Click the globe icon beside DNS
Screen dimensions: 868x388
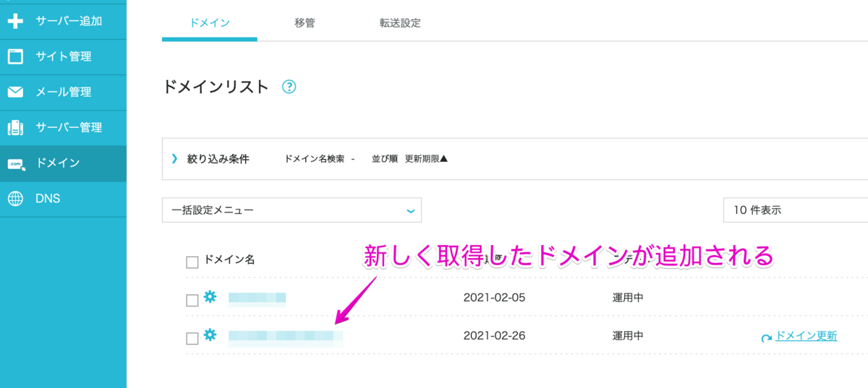pos(15,199)
